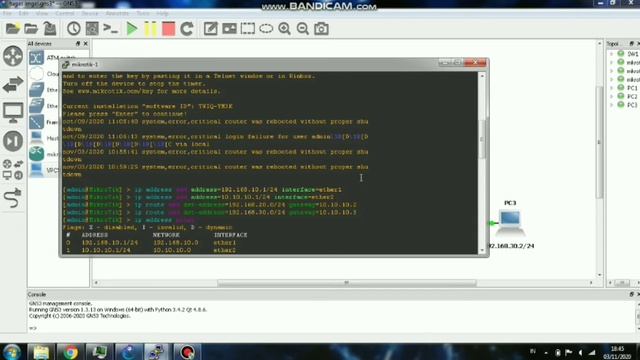640x360 pixels.
Task: Expand PC3 node in Topology summary
Action: 611,105
